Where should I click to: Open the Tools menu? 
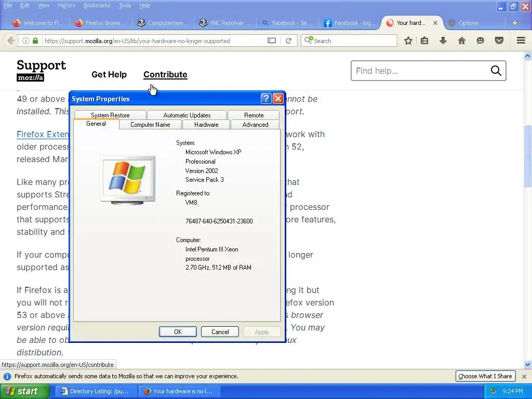[125, 5]
